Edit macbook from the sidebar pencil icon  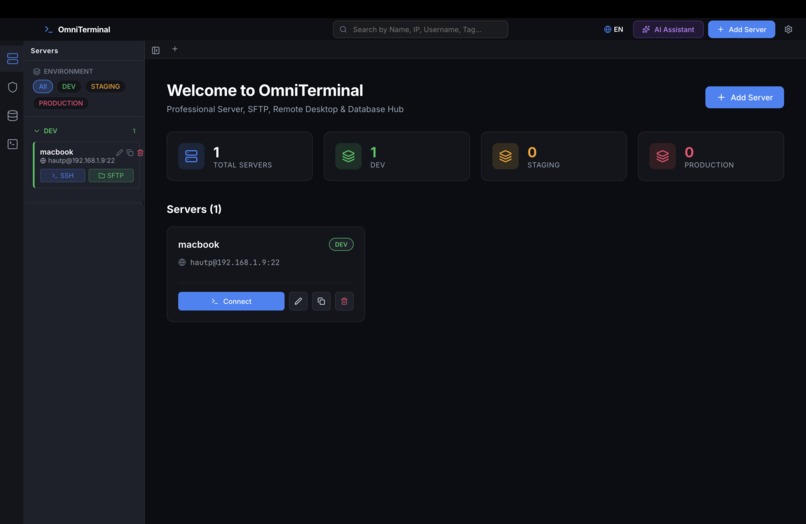(119, 153)
